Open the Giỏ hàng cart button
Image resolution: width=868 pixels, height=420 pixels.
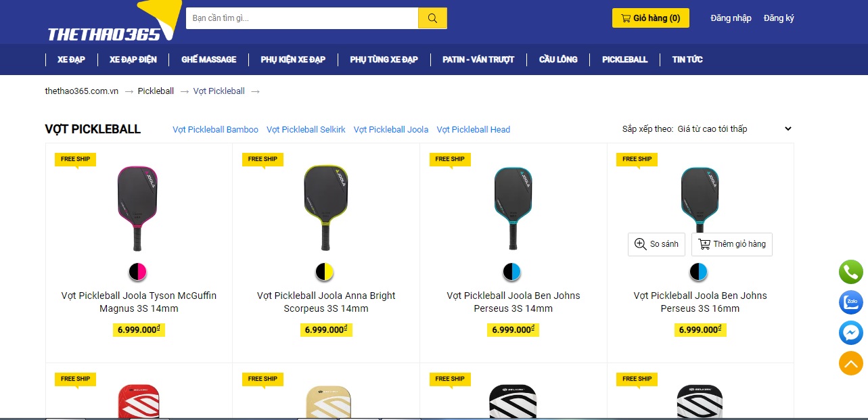(x=650, y=18)
